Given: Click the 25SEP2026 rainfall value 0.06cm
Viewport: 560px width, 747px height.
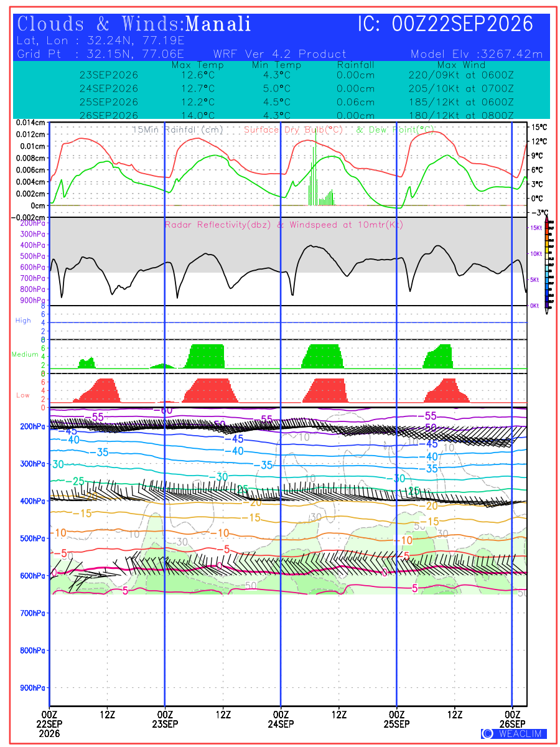Looking at the screenshot, I should 355,102.
